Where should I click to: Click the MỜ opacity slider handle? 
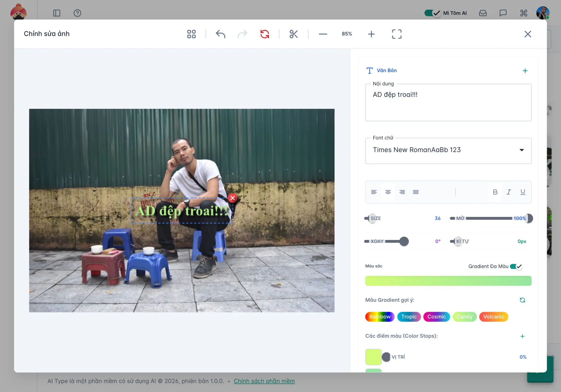point(529,218)
